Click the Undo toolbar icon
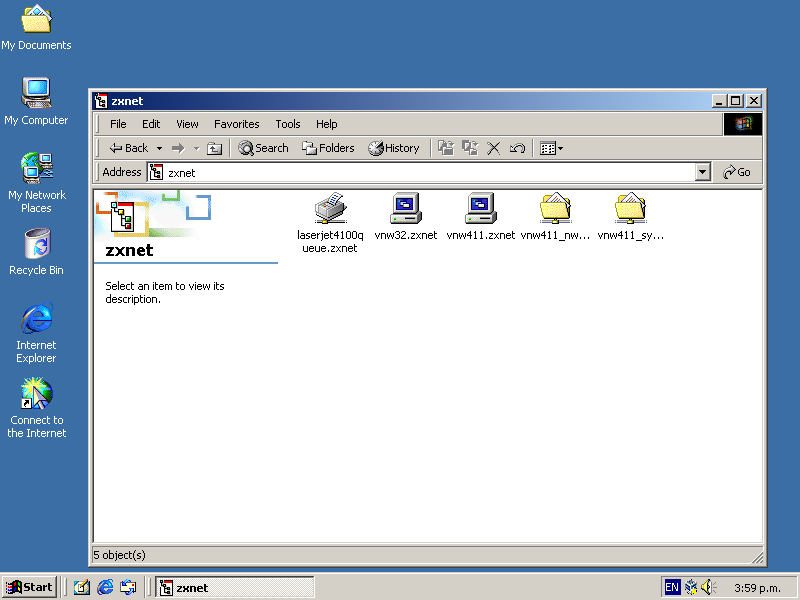800x600 pixels. click(x=517, y=148)
